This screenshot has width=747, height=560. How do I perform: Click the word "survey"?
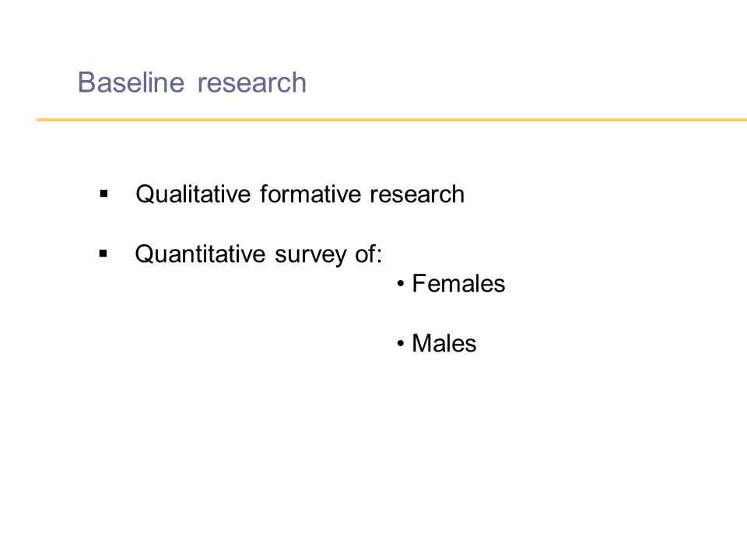tap(310, 255)
